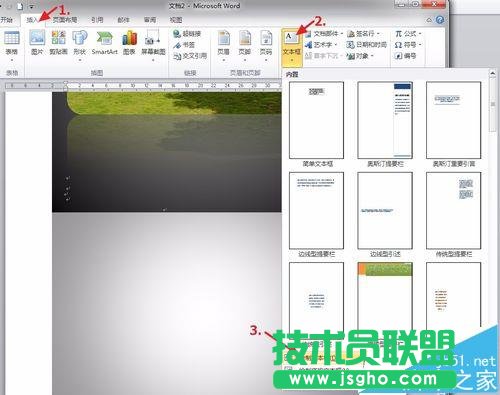Click the Picture (图片) icon
Screen dimensions: 500x395
coord(37,42)
